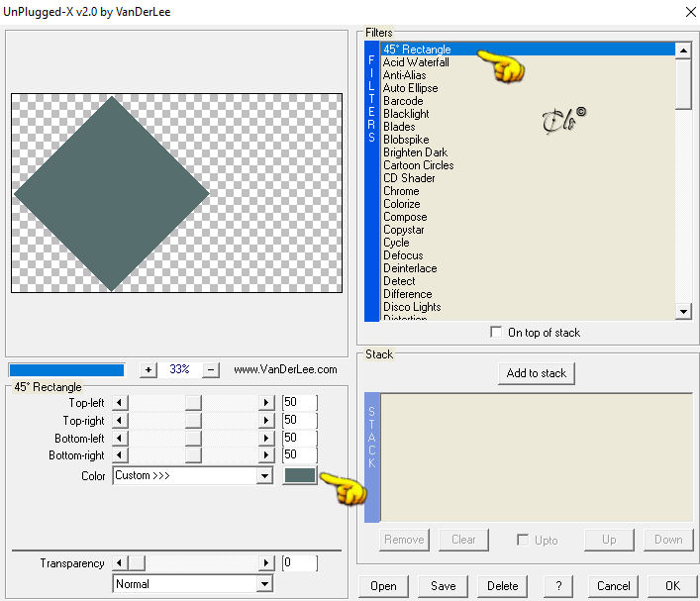Zoom in preview with plus icon

click(149, 369)
